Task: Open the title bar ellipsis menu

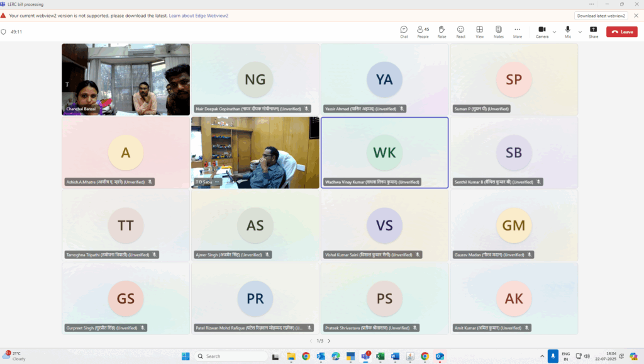Action: [x=591, y=4]
